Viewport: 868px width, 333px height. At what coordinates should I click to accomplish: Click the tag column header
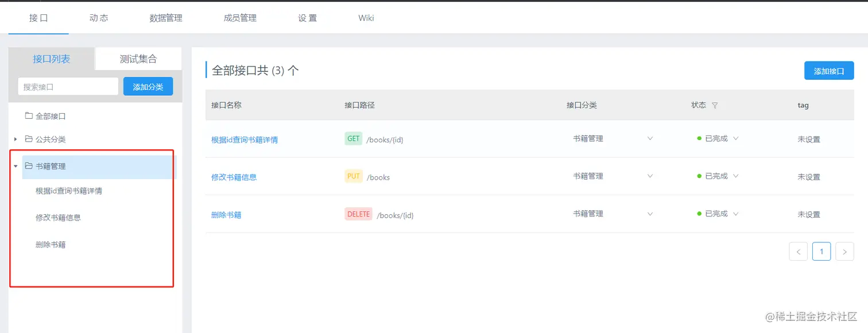click(803, 105)
